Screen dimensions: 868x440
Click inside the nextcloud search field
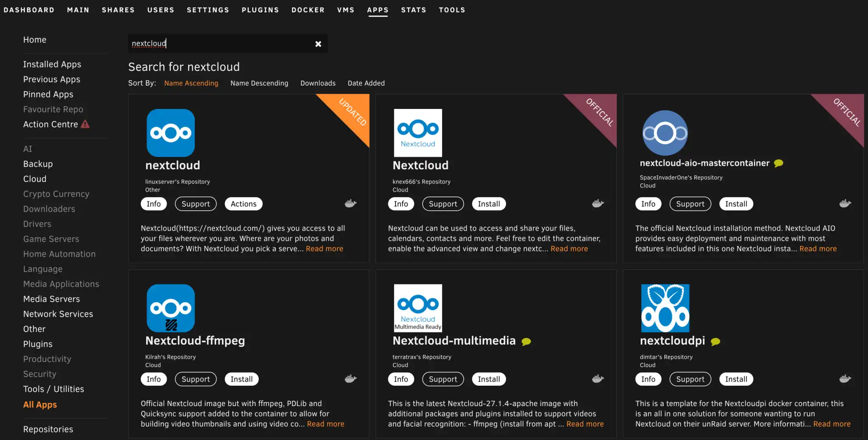220,44
